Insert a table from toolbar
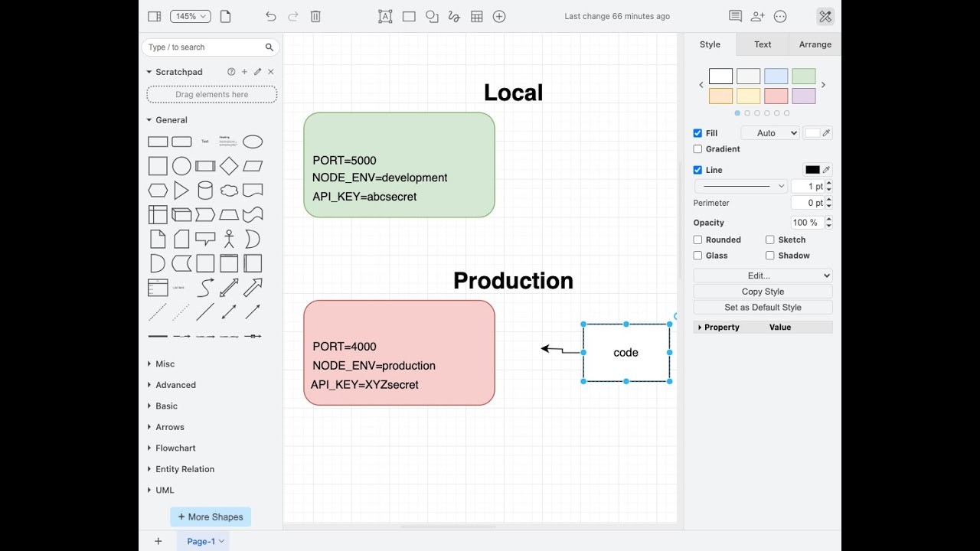This screenshot has width=980, height=551. click(x=477, y=16)
